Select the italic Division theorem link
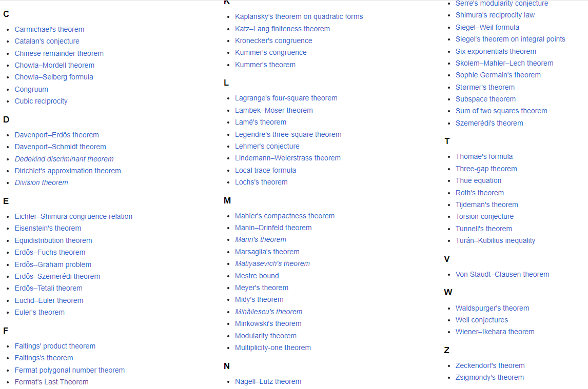 tap(41, 182)
